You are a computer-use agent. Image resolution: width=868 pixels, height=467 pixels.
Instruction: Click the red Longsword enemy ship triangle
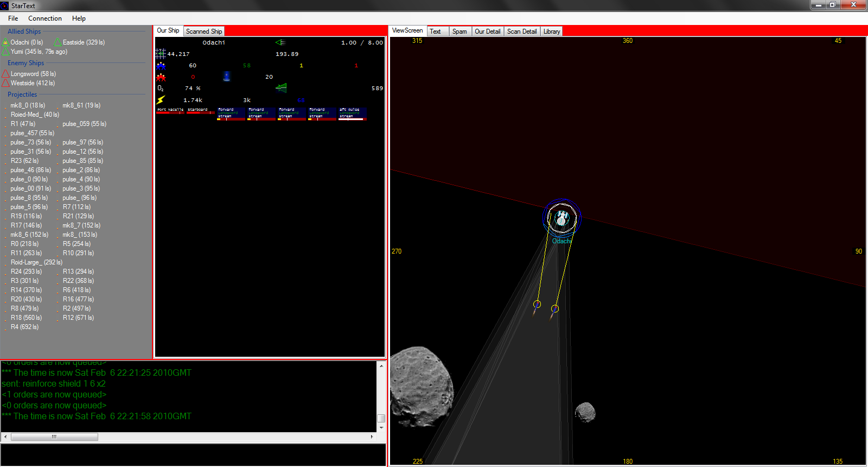pyautogui.click(x=5, y=74)
